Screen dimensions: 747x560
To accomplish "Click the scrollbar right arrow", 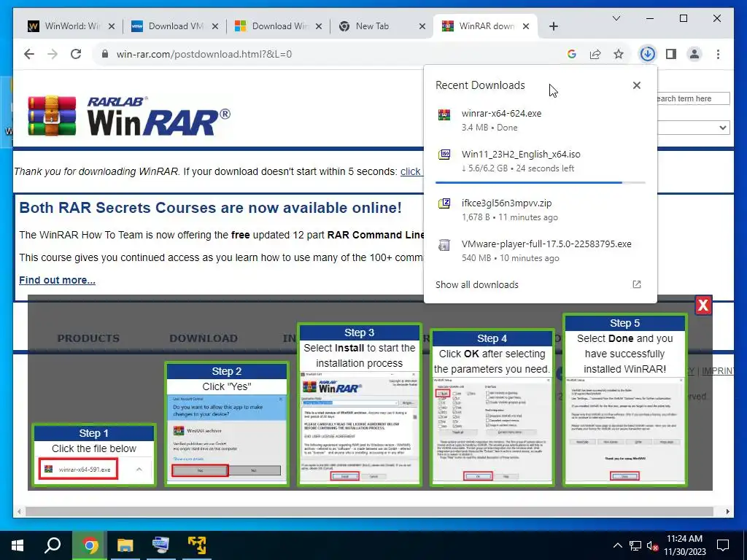I will tap(727, 511).
